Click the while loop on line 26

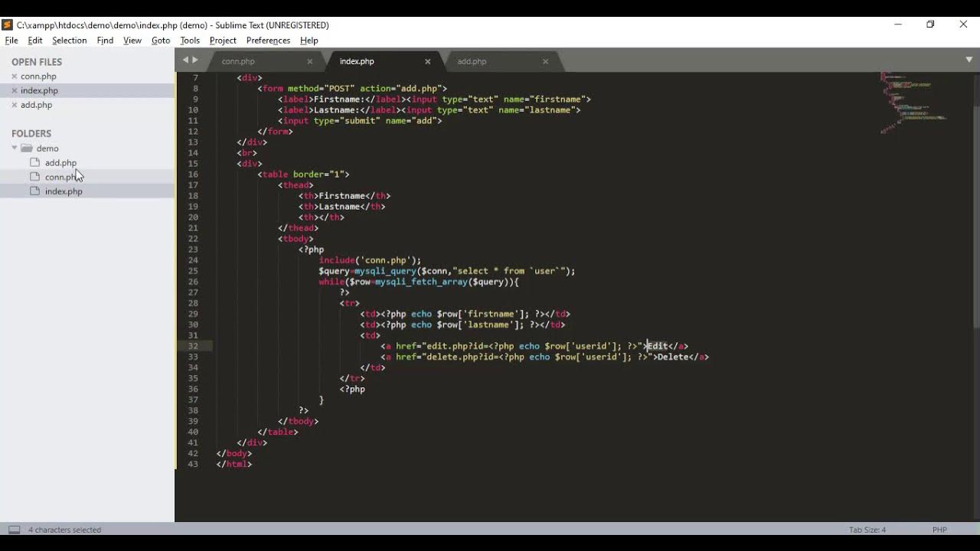[419, 282]
